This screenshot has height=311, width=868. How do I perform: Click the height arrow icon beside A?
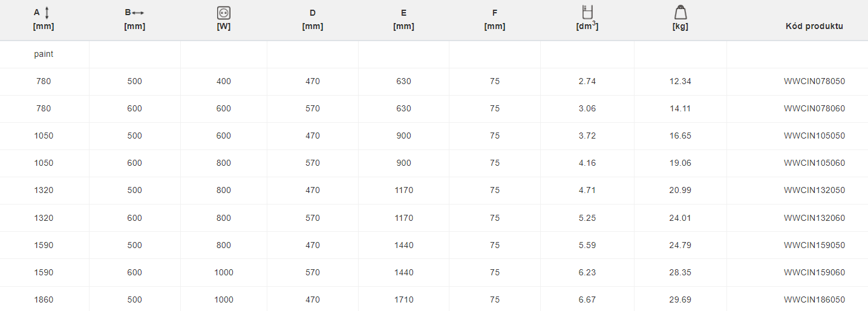(47, 13)
